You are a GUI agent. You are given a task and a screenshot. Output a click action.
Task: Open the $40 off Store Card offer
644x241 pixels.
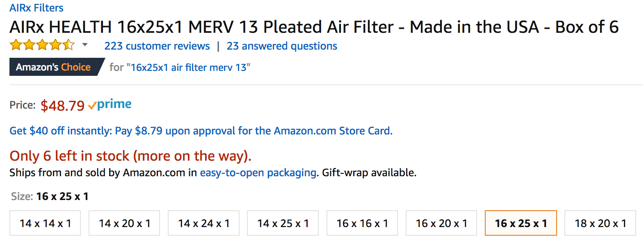pos(201,131)
